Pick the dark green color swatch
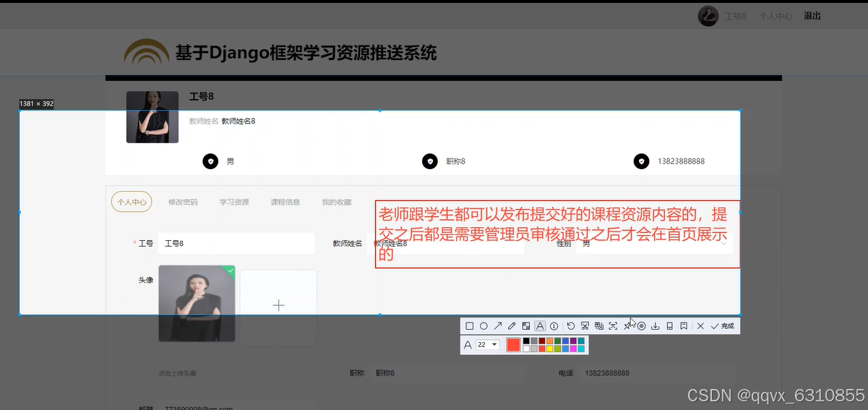Image resolution: width=868 pixels, height=410 pixels. coord(557,341)
